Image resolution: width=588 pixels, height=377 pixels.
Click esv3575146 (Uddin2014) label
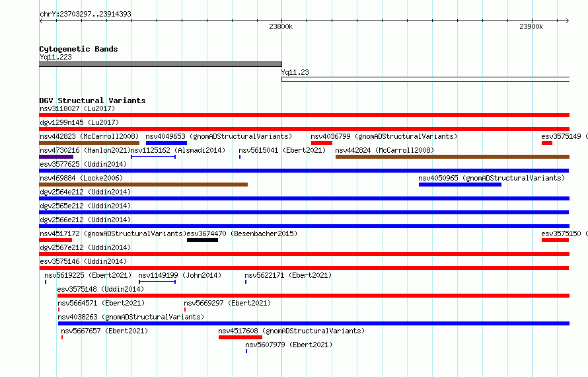click(83, 261)
